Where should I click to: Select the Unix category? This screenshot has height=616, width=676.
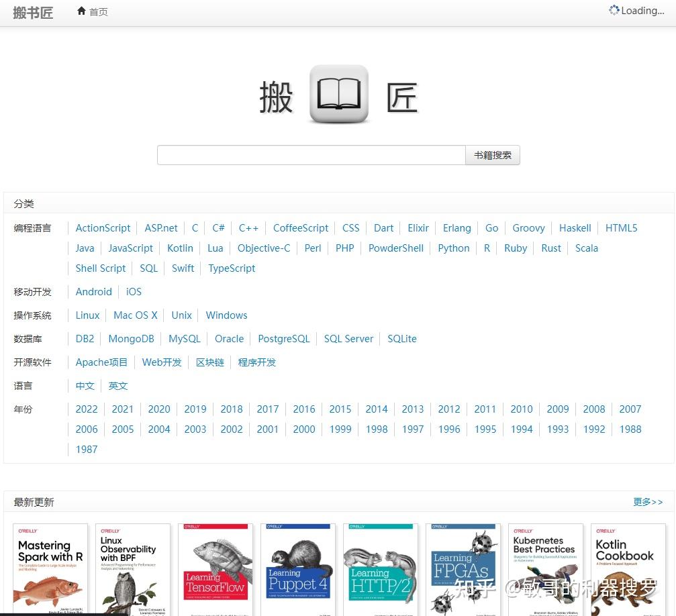(181, 315)
